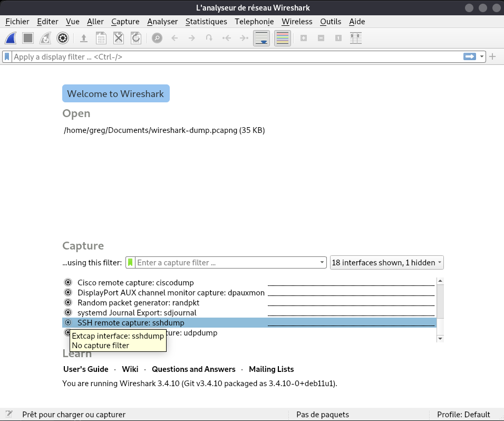Open the interfaces shown dropdown
Screen dimensions: 504x421
click(x=386, y=262)
